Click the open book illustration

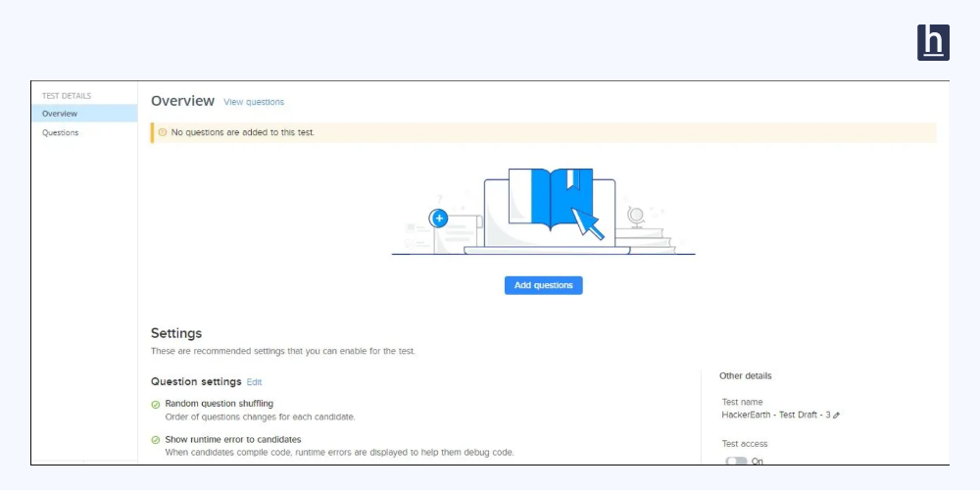551,199
